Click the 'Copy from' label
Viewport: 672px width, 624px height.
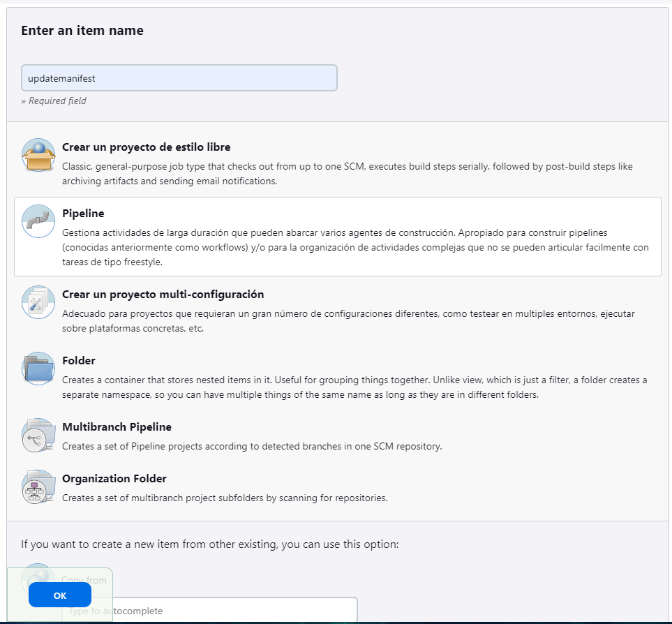pyautogui.click(x=84, y=580)
